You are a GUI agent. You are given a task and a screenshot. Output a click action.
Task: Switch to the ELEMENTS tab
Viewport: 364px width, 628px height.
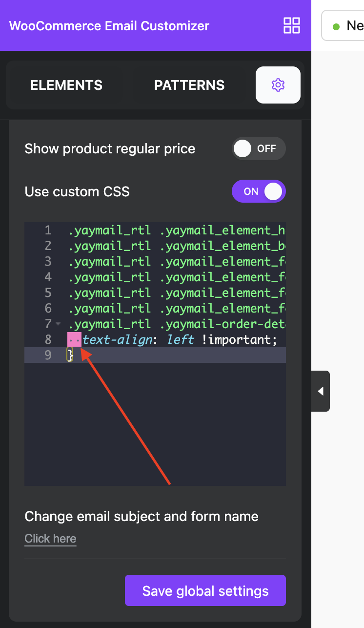[x=66, y=85]
